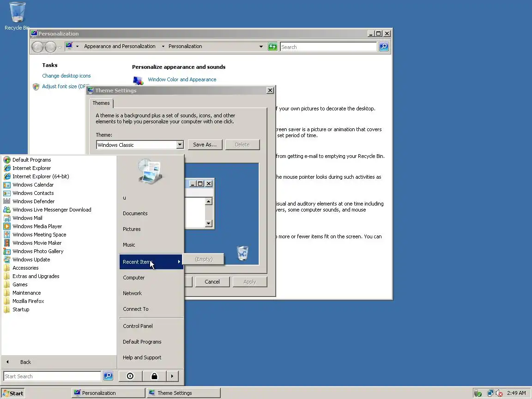Expand the Extras and Upgrades folder

(36, 276)
